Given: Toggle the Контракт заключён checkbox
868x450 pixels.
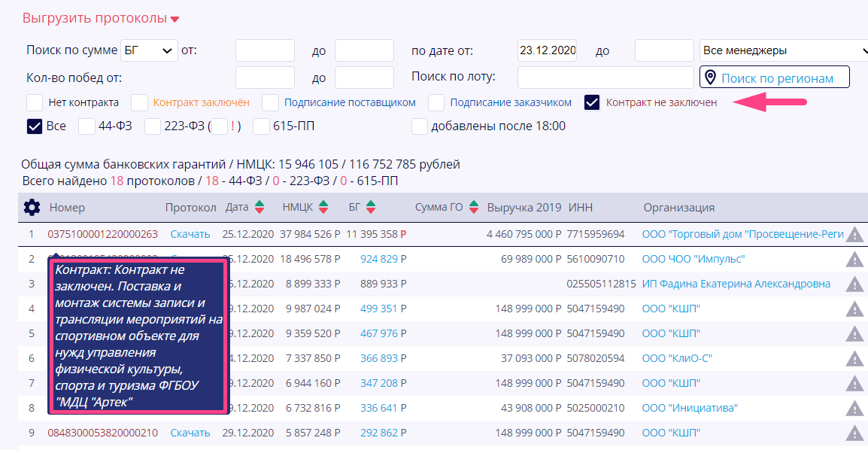Looking at the screenshot, I should [x=139, y=102].
